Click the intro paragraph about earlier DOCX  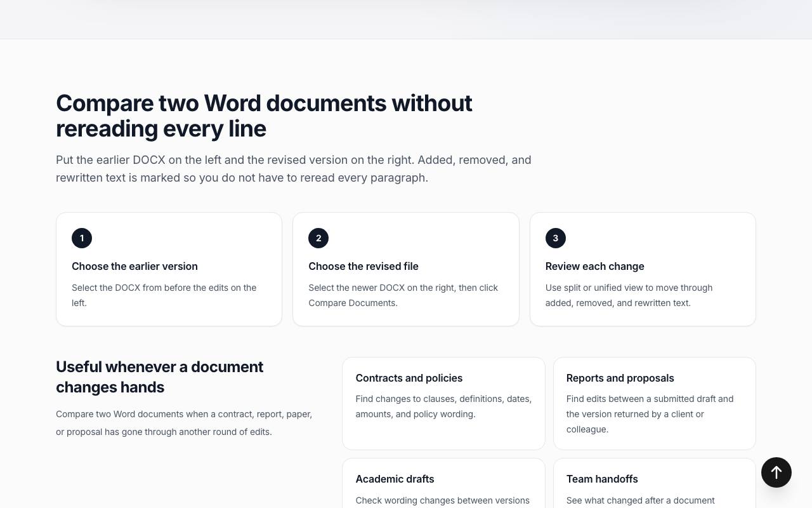(294, 169)
